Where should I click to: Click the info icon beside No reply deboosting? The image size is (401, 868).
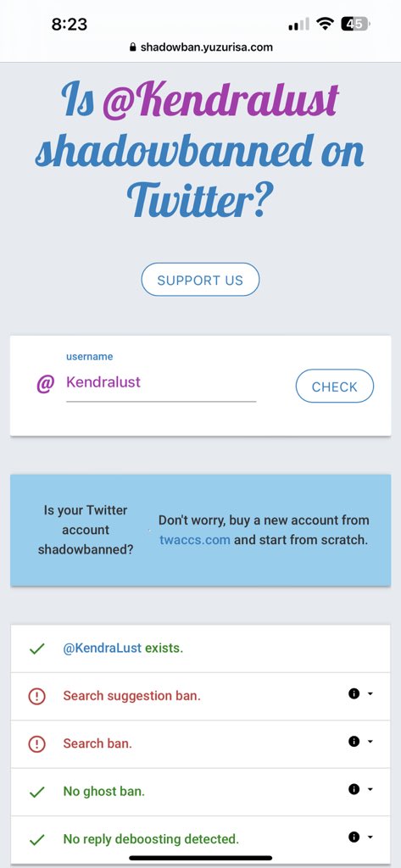[x=354, y=837]
